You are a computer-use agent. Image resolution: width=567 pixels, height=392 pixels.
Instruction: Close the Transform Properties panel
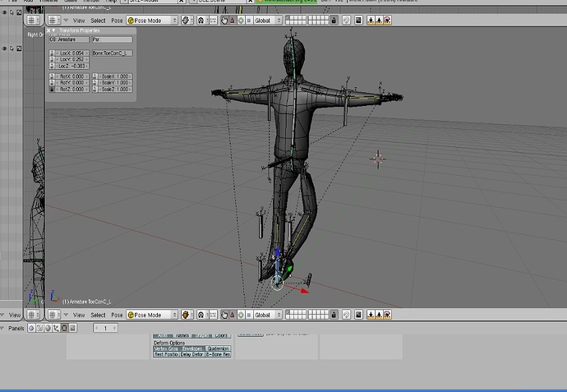click(x=48, y=30)
